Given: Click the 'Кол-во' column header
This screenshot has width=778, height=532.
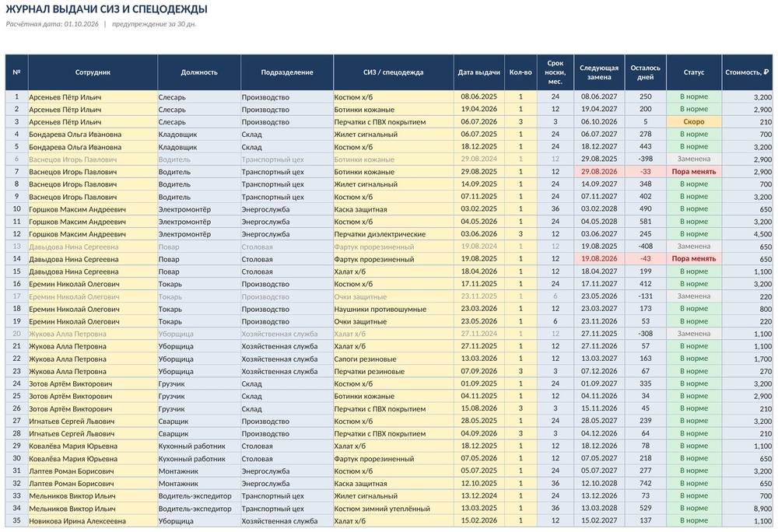Looking at the screenshot, I should [520, 72].
